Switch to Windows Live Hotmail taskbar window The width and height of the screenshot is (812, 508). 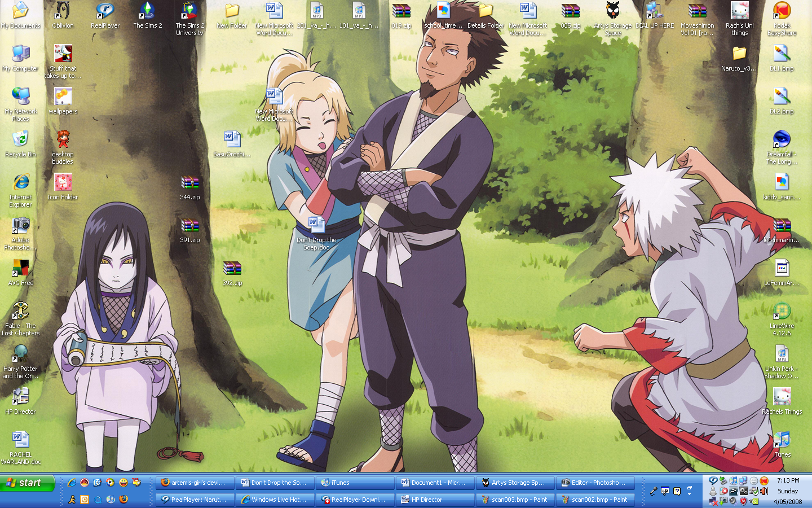click(275, 500)
